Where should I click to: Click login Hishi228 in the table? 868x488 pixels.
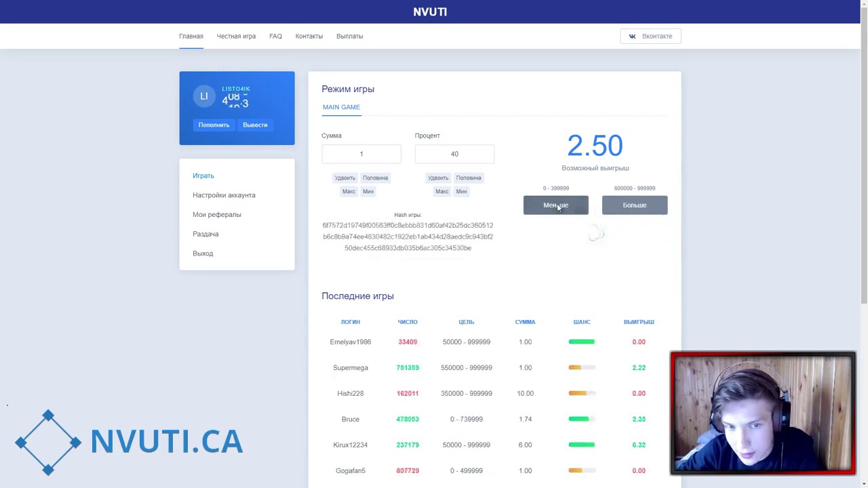pos(351,394)
